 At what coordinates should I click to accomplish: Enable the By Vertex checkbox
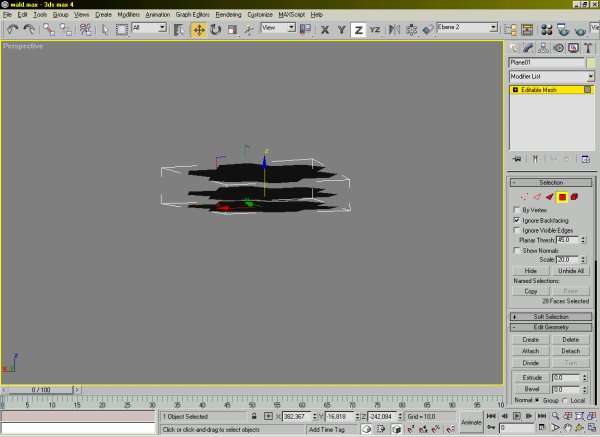[x=517, y=210]
